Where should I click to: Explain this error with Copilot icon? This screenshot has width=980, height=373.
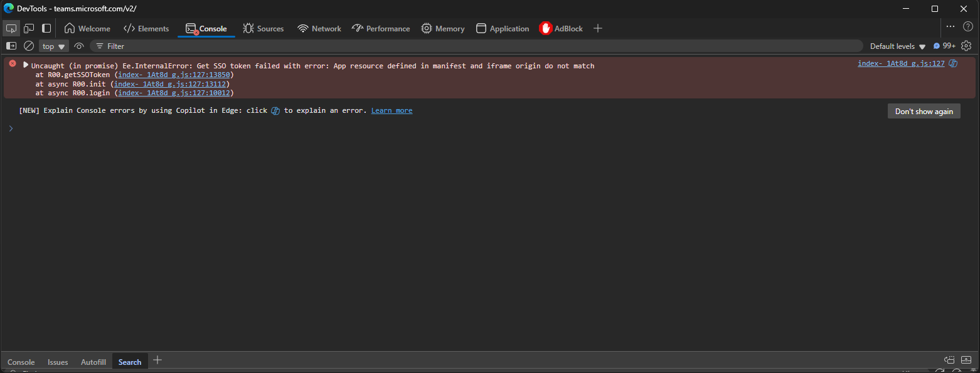click(953, 63)
